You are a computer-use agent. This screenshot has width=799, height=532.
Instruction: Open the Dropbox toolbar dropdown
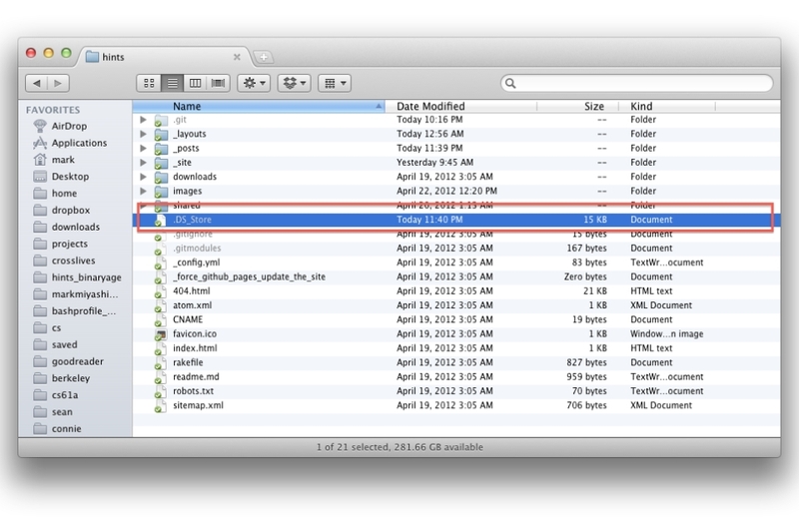pos(294,83)
